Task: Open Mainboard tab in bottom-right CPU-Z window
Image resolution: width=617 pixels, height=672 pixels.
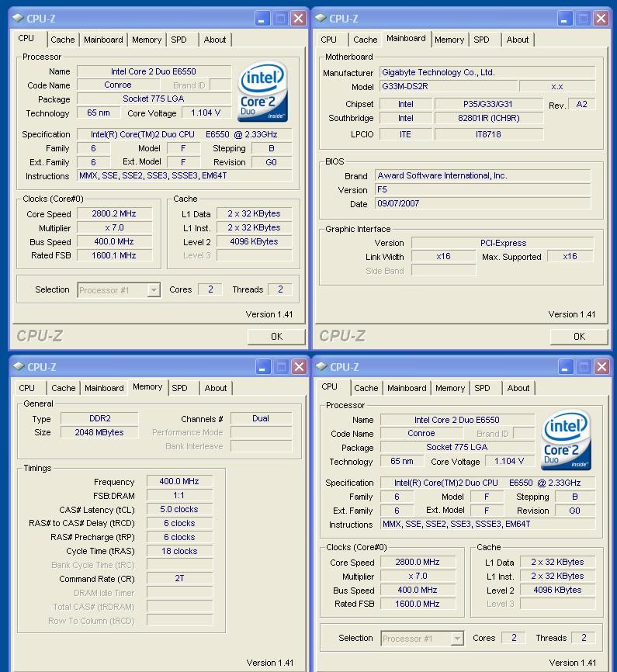Action: (407, 388)
